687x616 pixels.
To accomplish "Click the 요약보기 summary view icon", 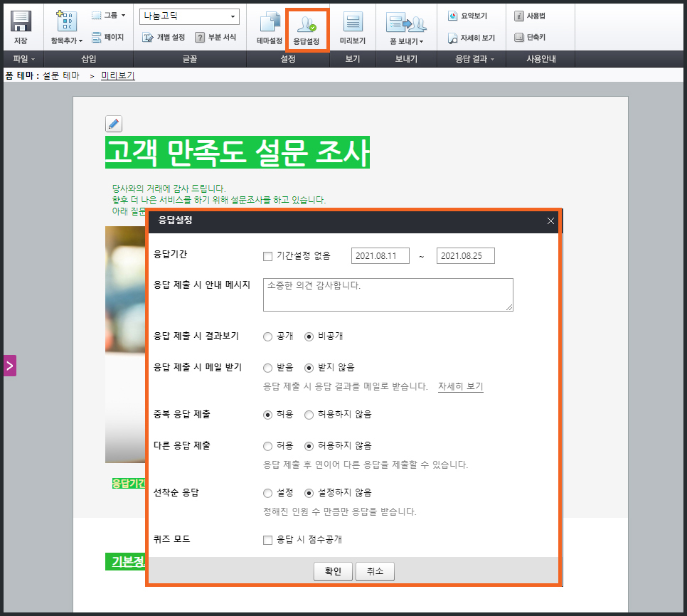I will [466, 16].
